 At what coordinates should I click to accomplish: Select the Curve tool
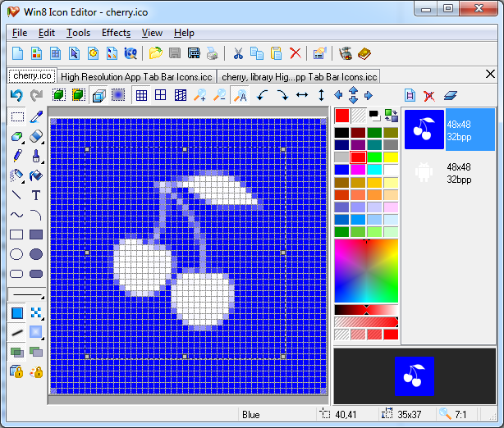16,215
